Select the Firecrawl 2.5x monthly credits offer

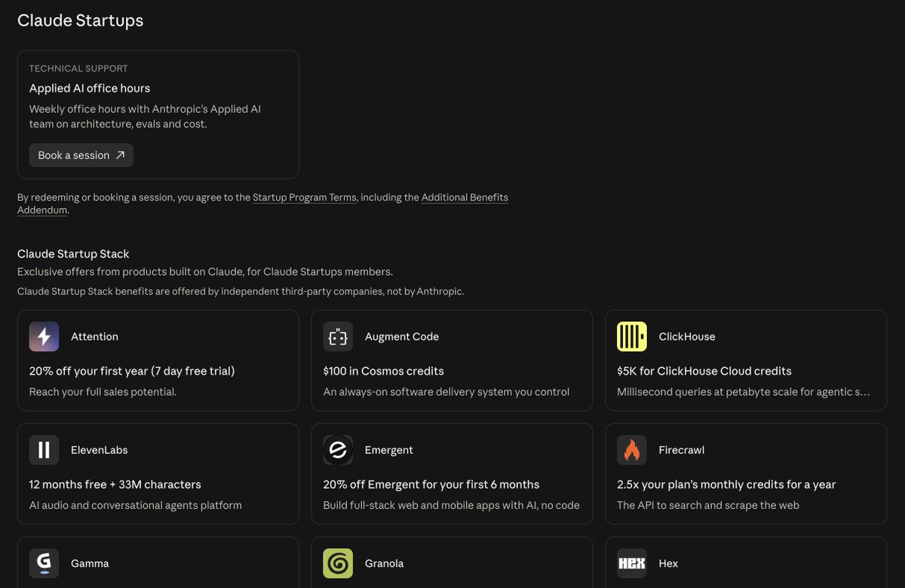(726, 484)
